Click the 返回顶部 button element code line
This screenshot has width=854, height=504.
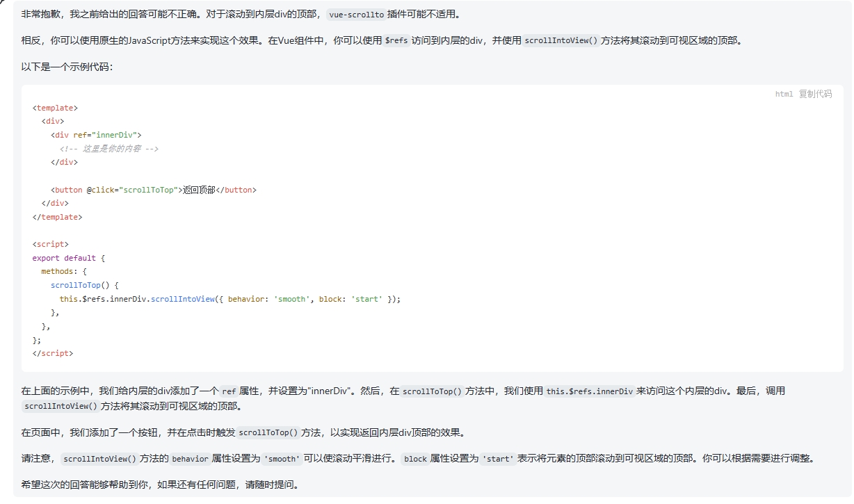pos(153,190)
